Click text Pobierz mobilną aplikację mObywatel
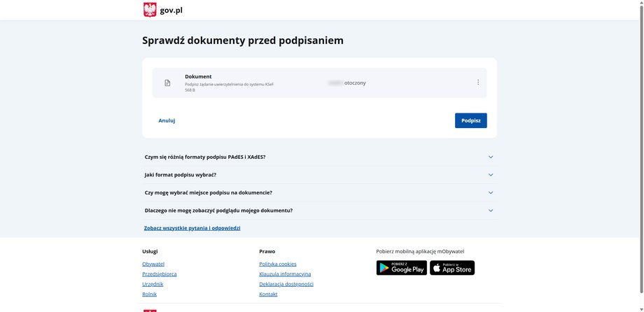This screenshot has height=312, width=644. [x=420, y=252]
